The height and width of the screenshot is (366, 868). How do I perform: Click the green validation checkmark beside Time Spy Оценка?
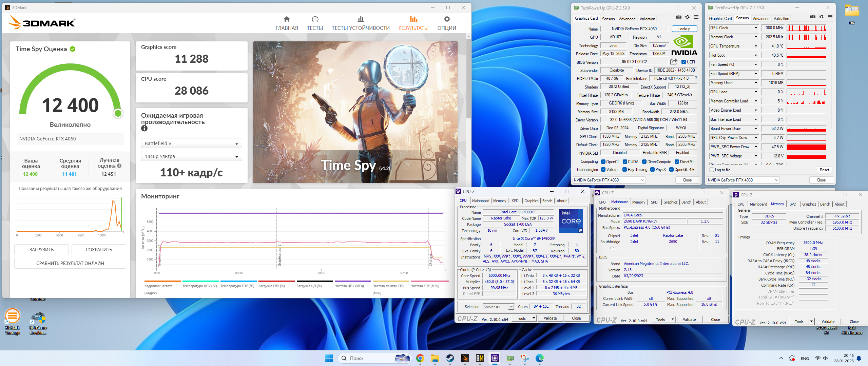point(73,49)
